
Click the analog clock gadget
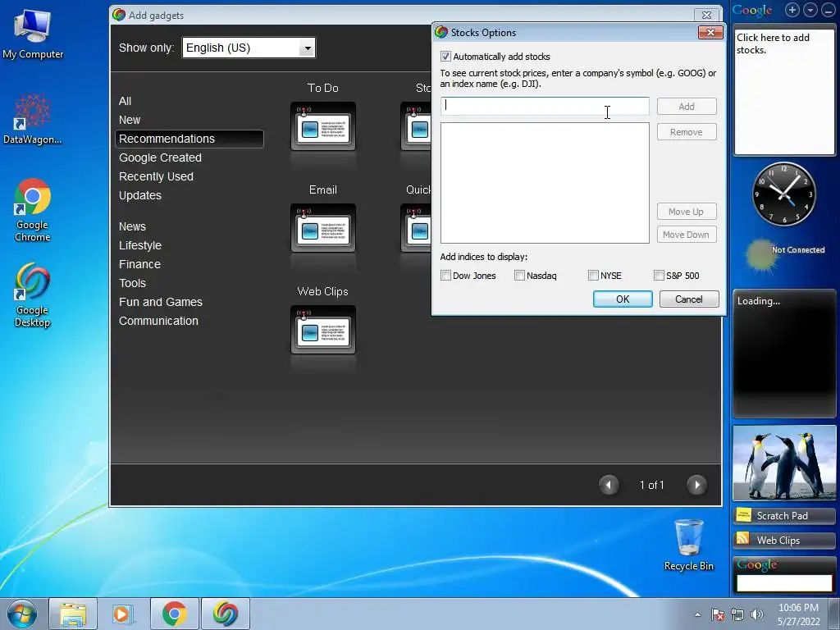click(x=783, y=194)
